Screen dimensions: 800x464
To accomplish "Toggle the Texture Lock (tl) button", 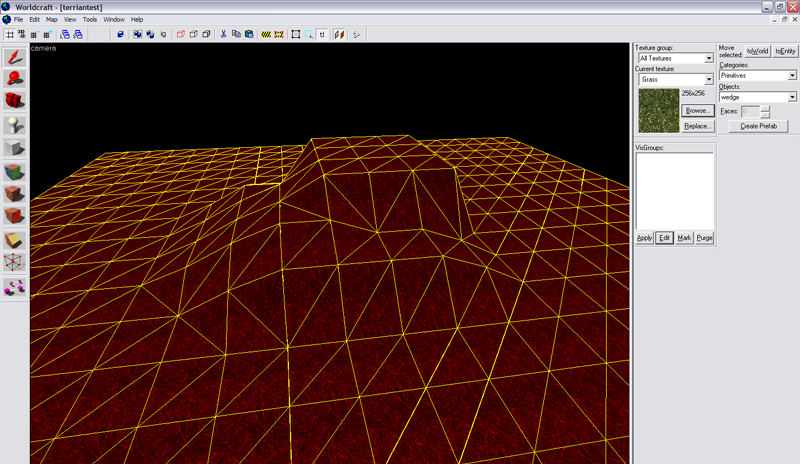I will pos(322,34).
